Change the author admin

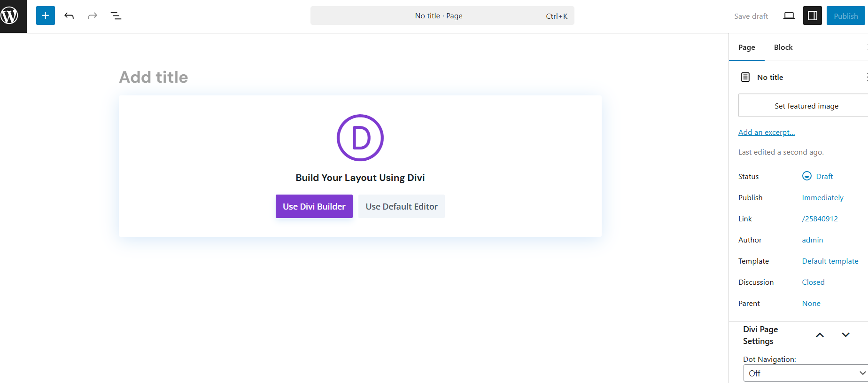click(813, 240)
